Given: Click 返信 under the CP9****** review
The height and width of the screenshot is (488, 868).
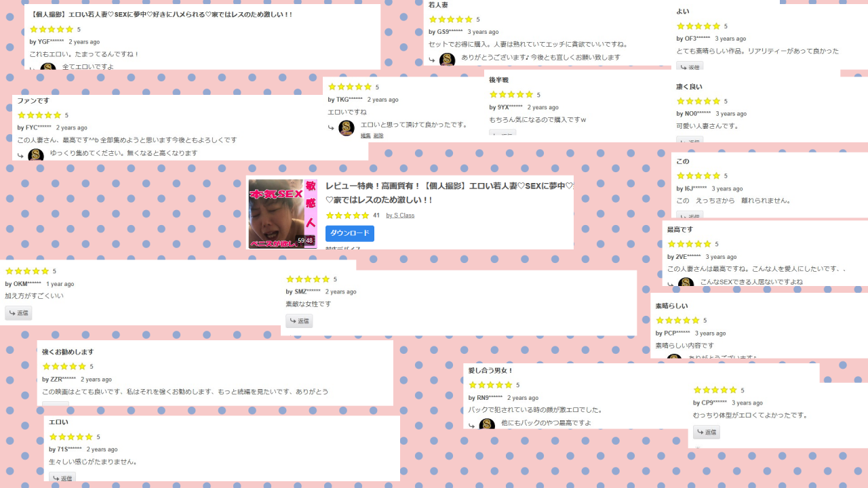Looking at the screenshot, I should click(707, 432).
